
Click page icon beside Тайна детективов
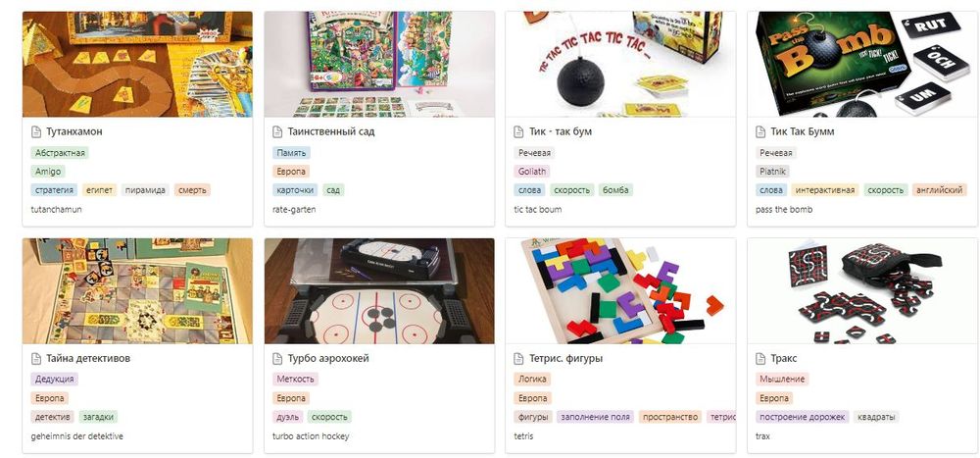(x=36, y=359)
